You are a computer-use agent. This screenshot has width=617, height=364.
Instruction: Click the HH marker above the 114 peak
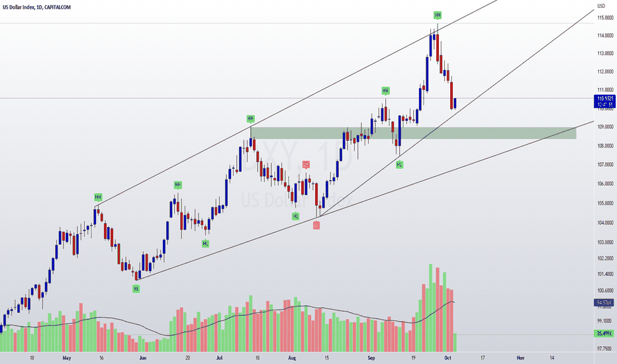coord(438,15)
